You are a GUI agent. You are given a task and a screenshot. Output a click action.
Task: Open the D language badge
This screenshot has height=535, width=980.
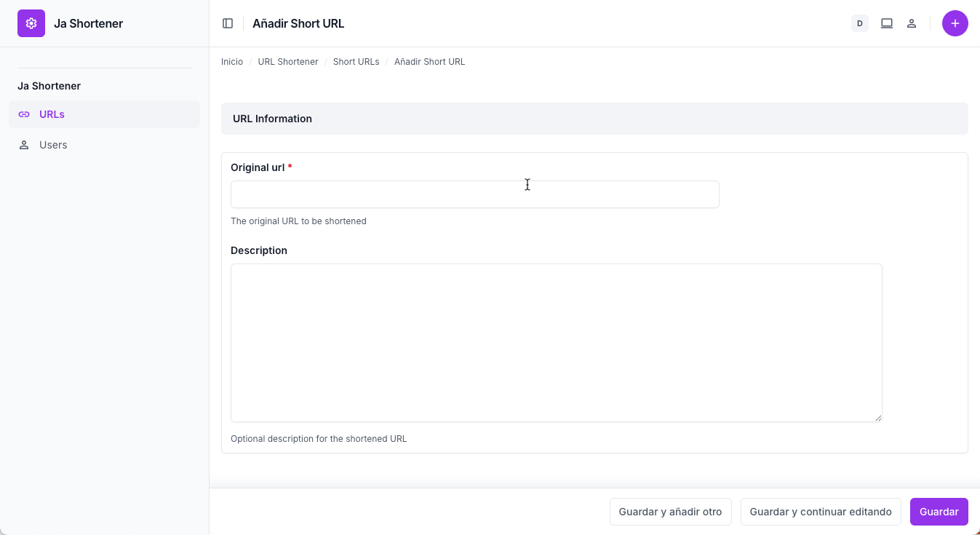pyautogui.click(x=860, y=23)
